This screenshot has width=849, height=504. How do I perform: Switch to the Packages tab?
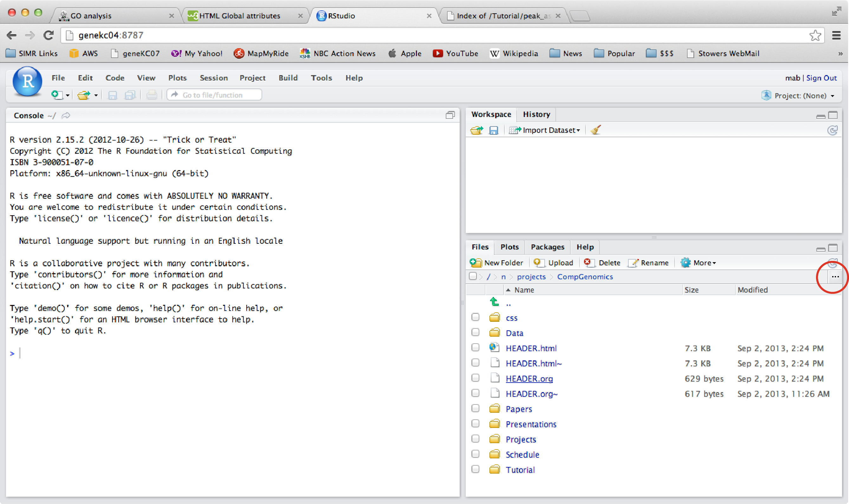click(x=548, y=247)
